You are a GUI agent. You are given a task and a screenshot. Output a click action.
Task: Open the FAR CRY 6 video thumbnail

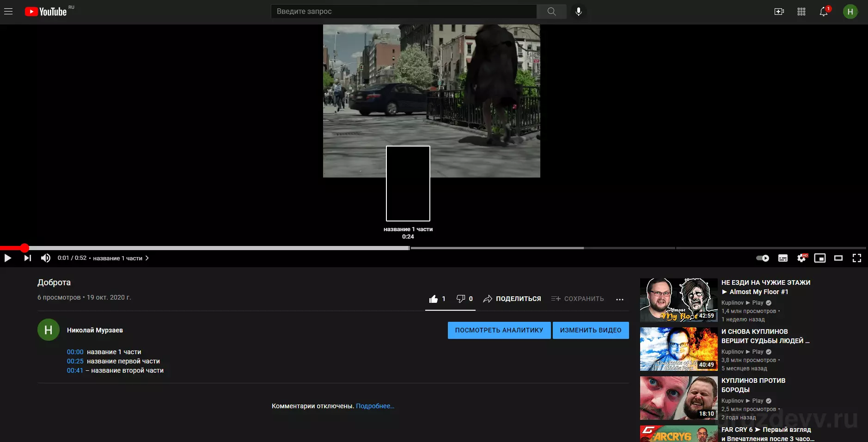coord(679,434)
